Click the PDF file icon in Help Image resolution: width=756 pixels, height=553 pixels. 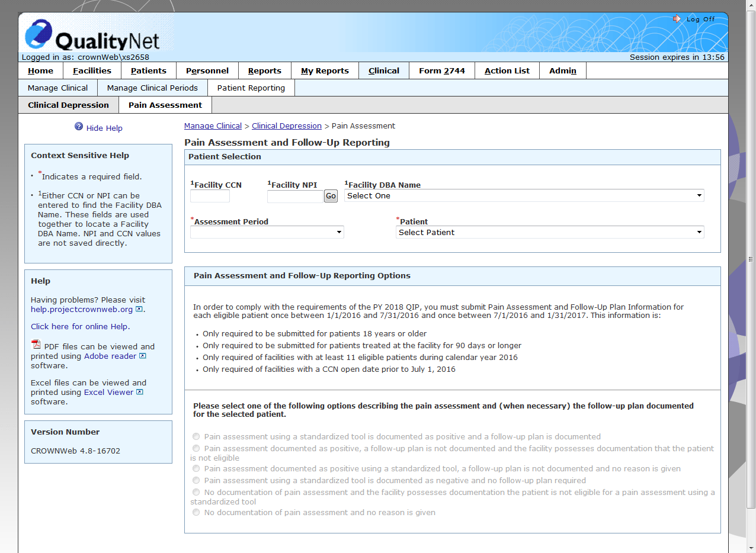click(36, 345)
